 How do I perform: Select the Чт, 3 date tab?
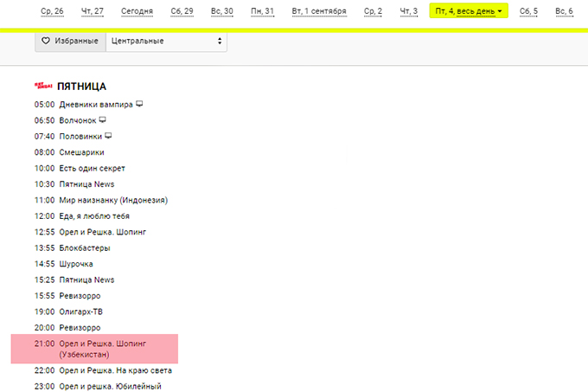click(409, 11)
